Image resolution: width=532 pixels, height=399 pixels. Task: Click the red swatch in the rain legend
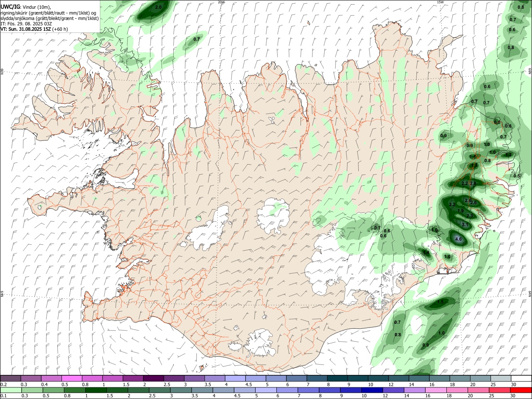coord(521,390)
